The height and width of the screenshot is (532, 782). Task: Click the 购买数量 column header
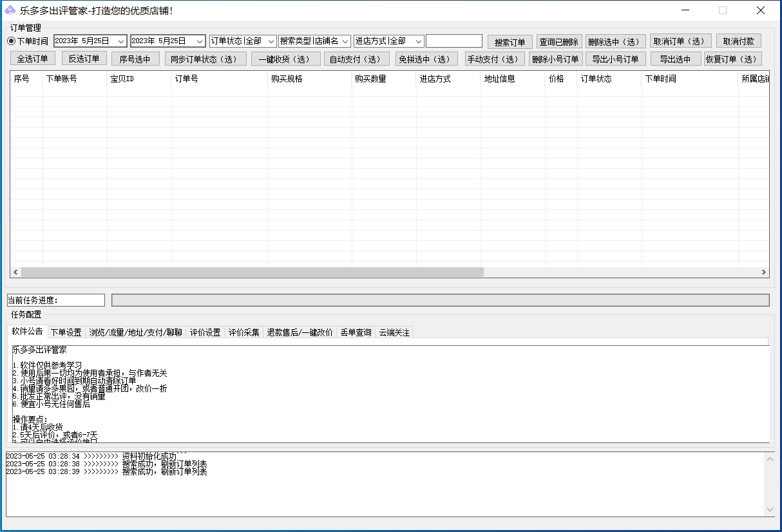click(384, 79)
